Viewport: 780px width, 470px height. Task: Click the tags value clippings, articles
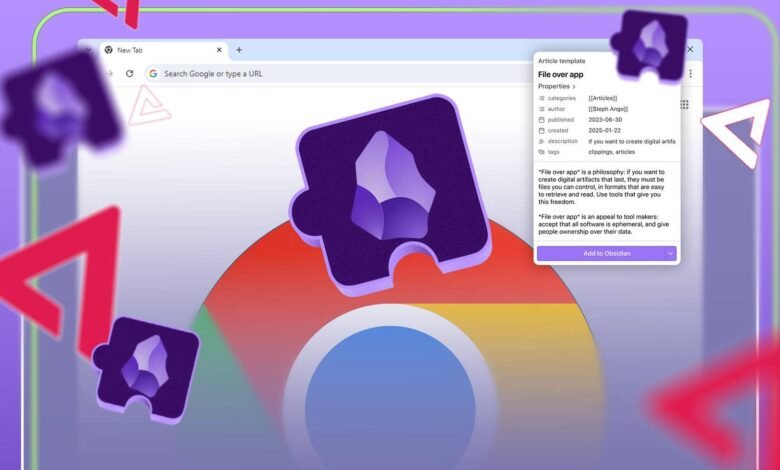(611, 152)
